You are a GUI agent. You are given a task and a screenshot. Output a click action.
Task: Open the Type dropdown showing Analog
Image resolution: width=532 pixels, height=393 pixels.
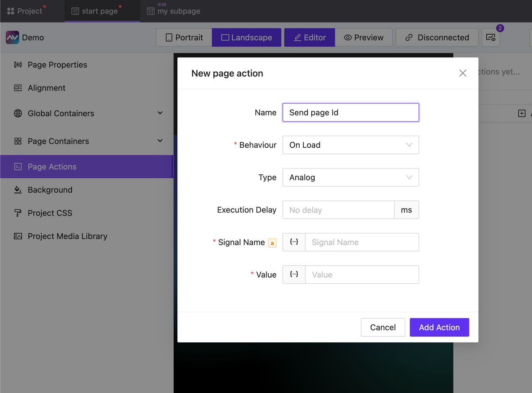tap(350, 177)
